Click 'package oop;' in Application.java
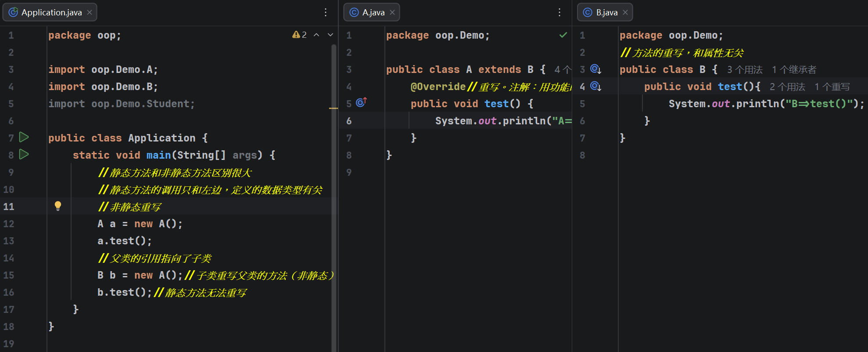 click(85, 35)
